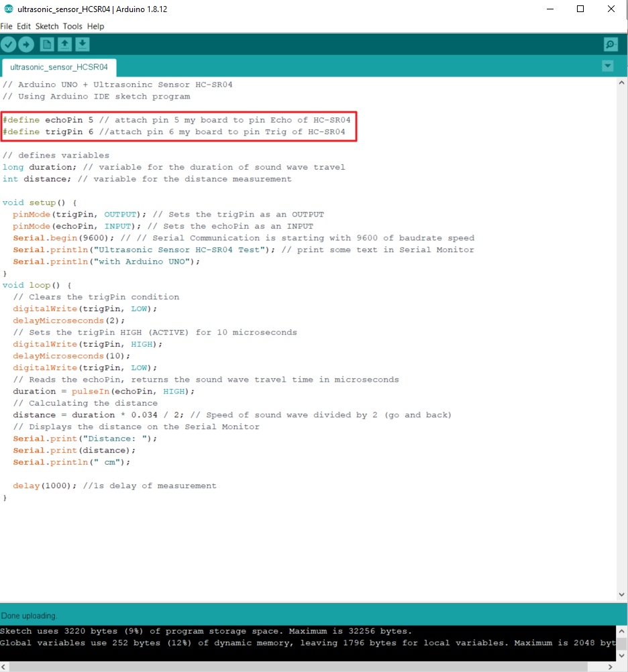Click the "void loop() {" line
The height and width of the screenshot is (672, 628).
coord(37,285)
